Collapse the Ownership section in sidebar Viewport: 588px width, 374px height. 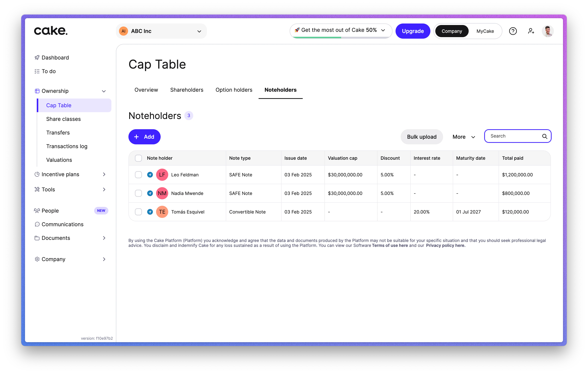[x=104, y=91]
